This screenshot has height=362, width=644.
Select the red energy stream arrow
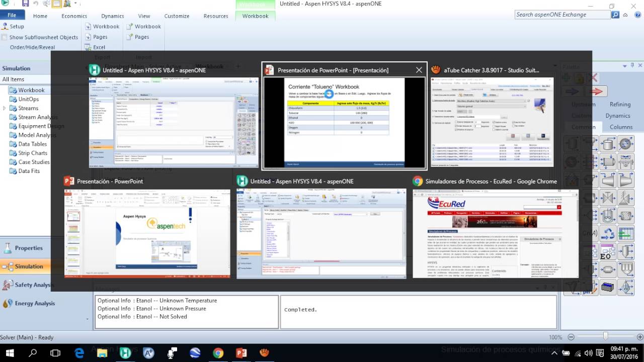pos(596,92)
